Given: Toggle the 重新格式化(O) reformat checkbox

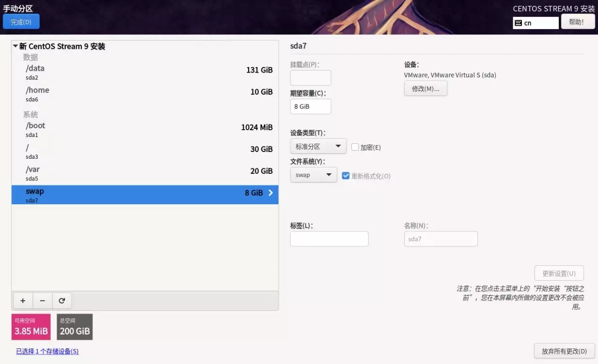Looking at the screenshot, I should click(346, 176).
